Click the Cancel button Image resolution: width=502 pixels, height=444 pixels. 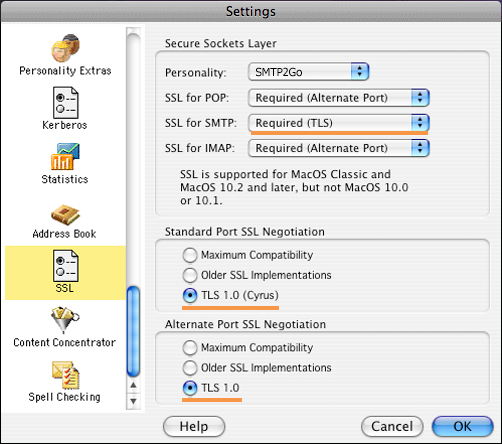(x=392, y=426)
